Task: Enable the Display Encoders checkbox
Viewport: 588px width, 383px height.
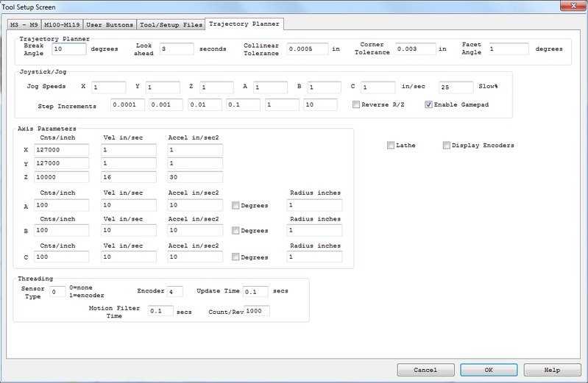Action: pyautogui.click(x=447, y=146)
